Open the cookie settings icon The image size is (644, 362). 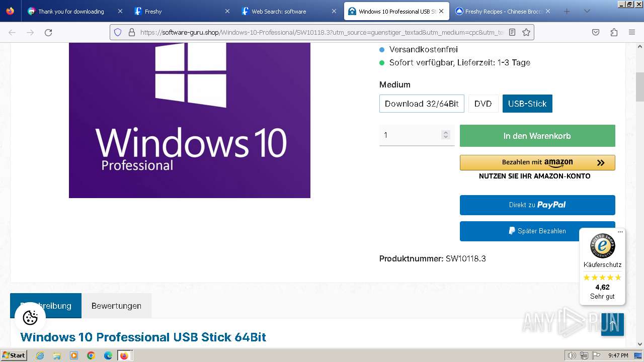point(30,318)
